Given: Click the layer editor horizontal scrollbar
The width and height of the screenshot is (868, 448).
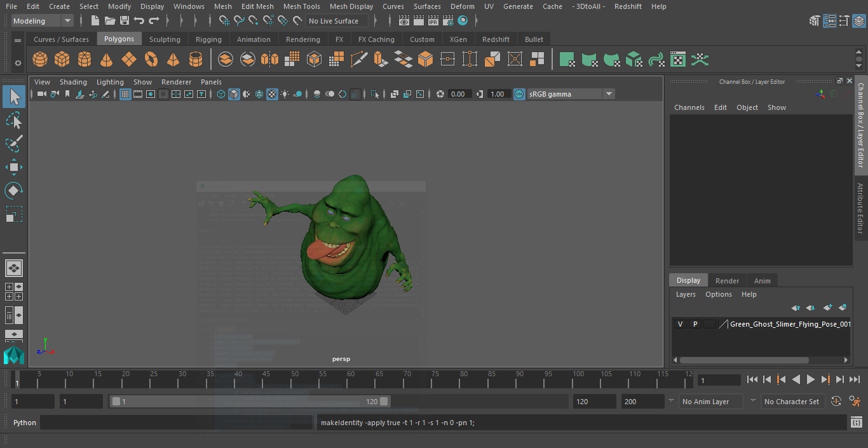Looking at the screenshot, I should point(744,360).
